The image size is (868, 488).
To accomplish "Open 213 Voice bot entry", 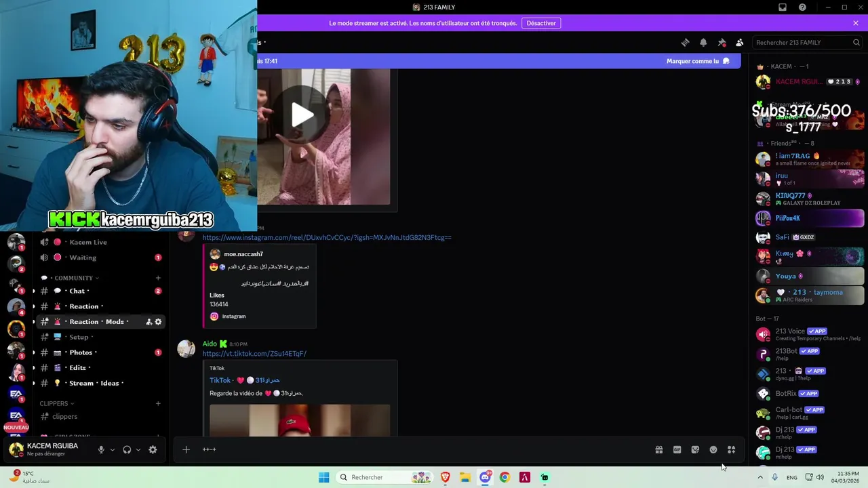I will point(810,335).
